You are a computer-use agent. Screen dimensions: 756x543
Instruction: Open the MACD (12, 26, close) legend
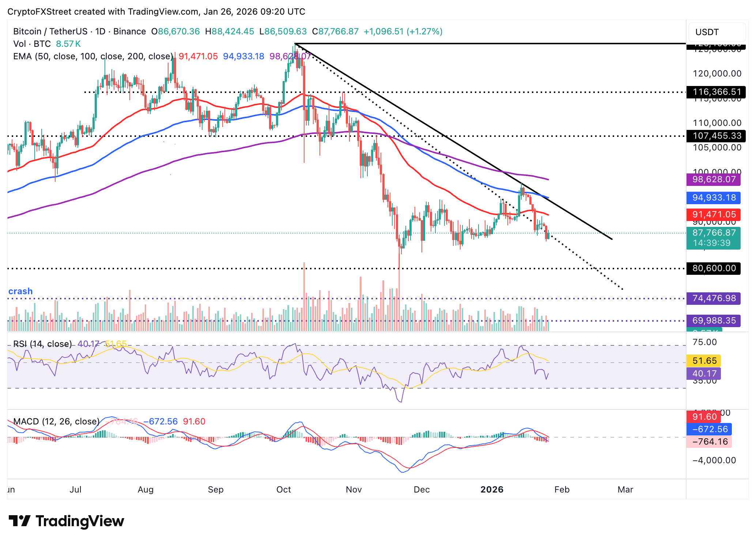tap(55, 421)
